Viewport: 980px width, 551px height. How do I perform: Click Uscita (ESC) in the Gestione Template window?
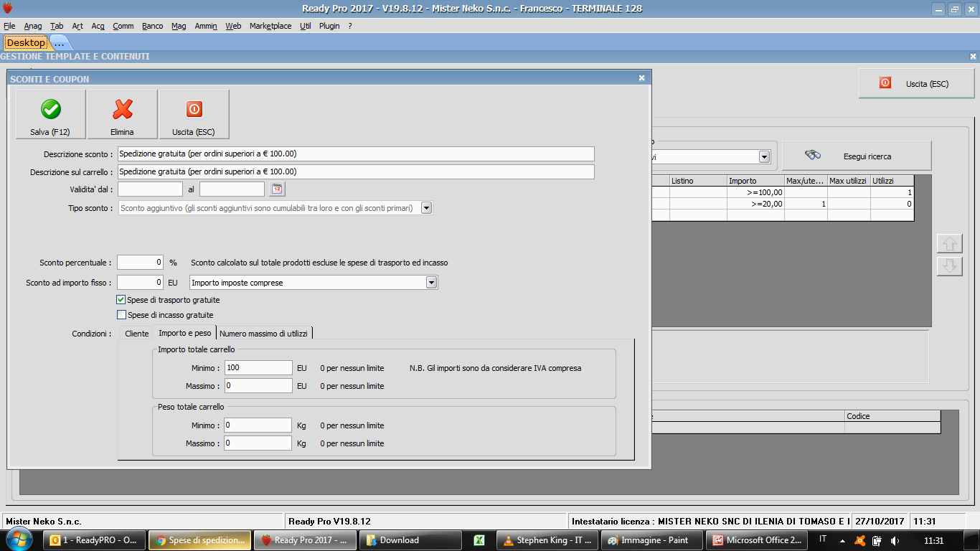tap(917, 84)
